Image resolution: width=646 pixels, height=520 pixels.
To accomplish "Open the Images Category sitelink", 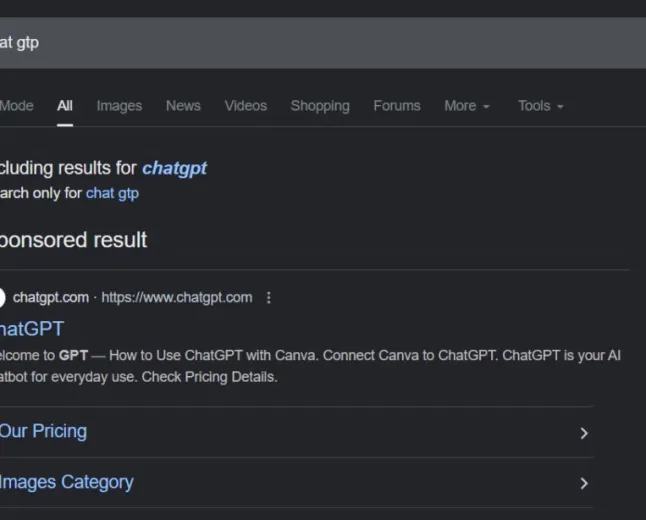I will (66, 482).
